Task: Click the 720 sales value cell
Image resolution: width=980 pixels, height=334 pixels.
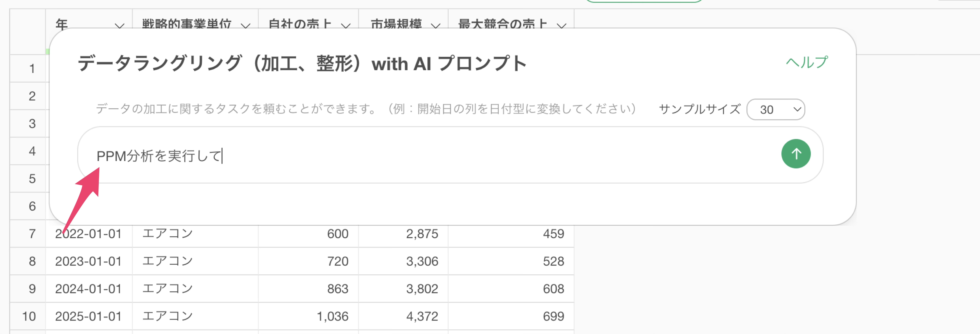Action: tap(337, 261)
